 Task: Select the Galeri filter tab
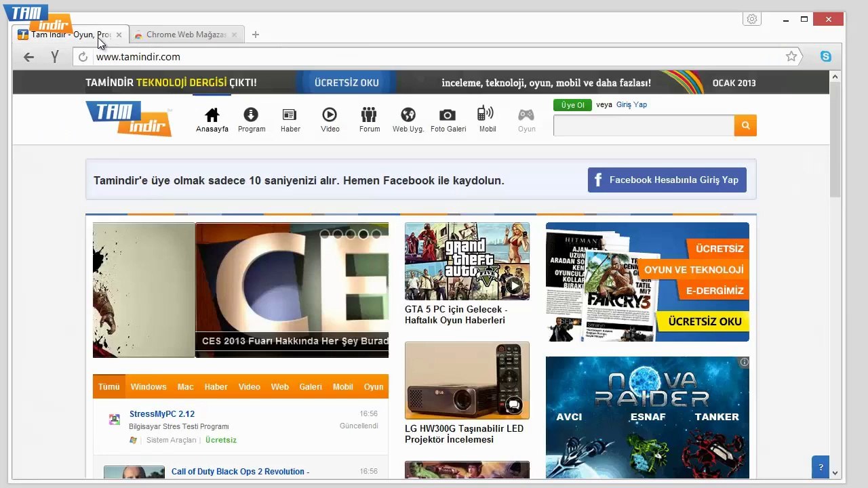coord(311,387)
